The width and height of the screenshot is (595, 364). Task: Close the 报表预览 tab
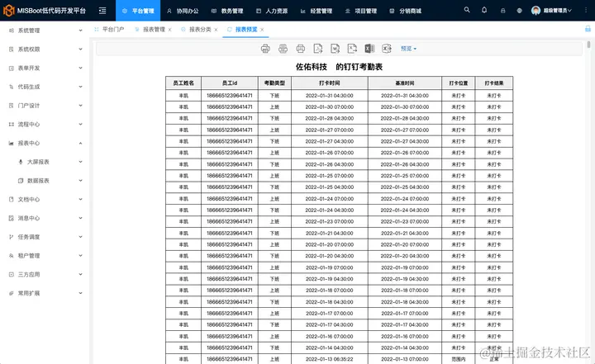(262, 30)
